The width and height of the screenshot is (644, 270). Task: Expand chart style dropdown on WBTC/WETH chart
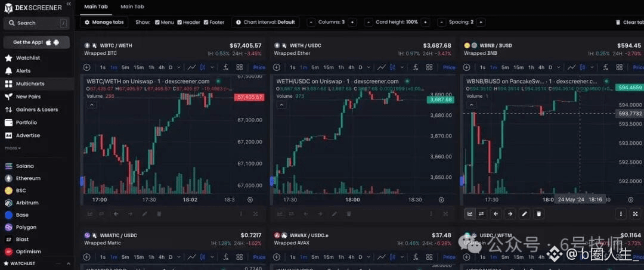pyautogui.click(x=212, y=67)
